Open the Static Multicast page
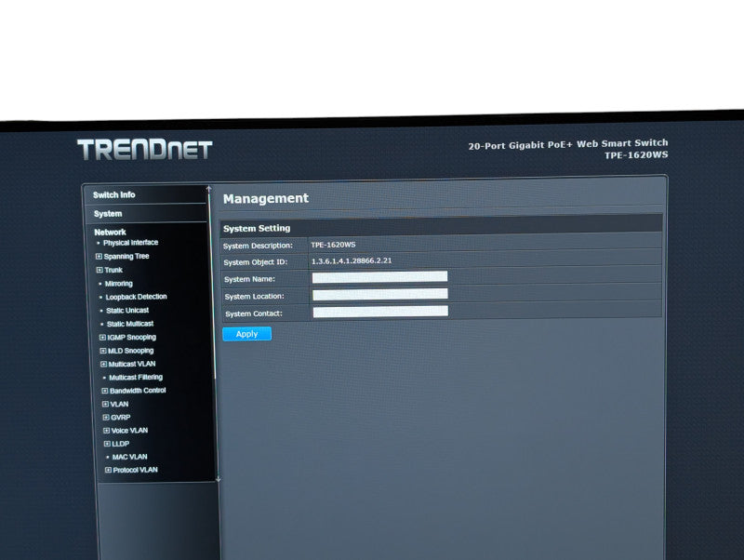Screen dimensions: 744x560 (x=130, y=324)
